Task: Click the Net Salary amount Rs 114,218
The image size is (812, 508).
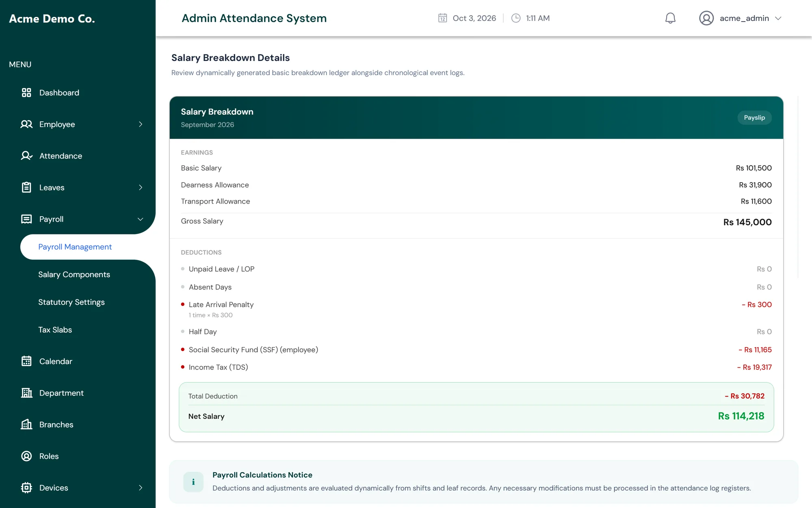Action: (x=741, y=416)
